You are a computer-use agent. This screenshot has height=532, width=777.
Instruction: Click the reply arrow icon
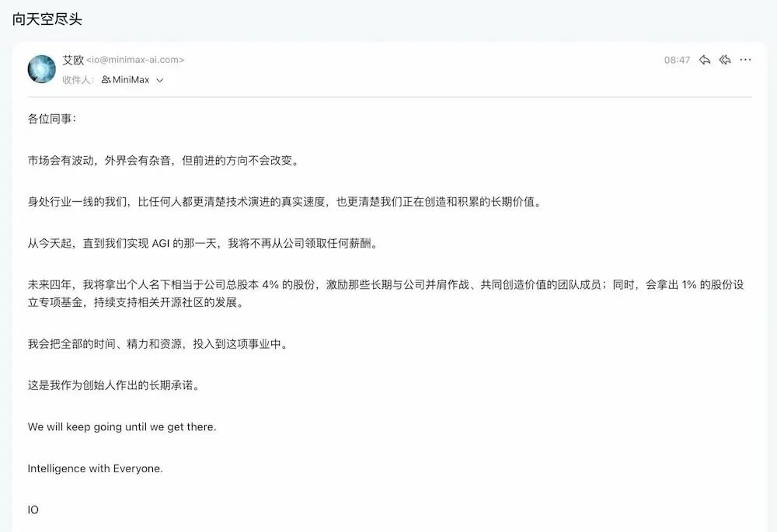[x=705, y=60]
